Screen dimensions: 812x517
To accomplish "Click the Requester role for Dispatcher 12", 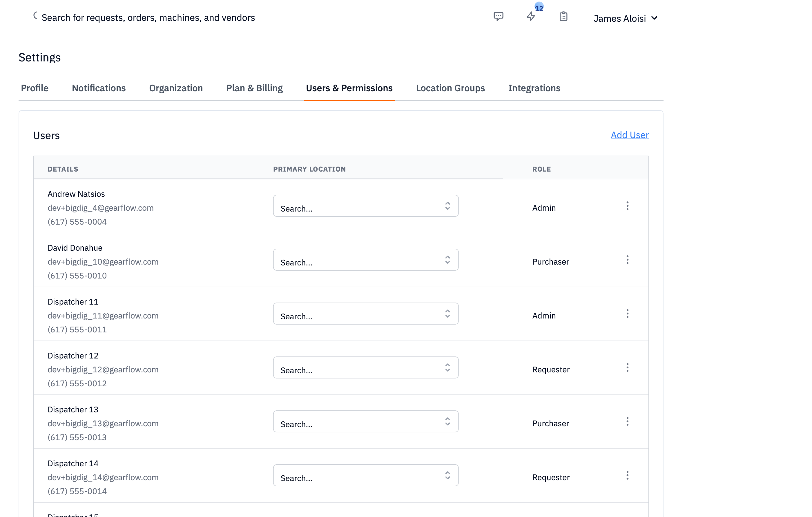I will tap(551, 370).
